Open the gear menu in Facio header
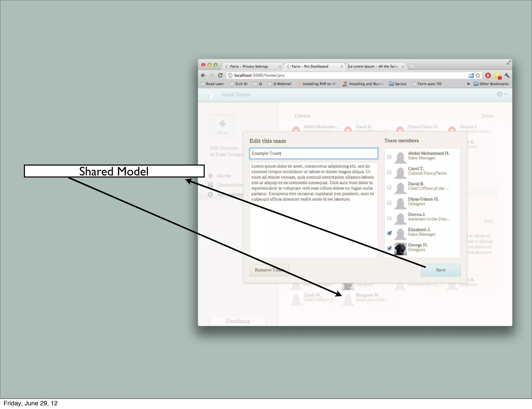The height and width of the screenshot is (409, 532). 502,94
